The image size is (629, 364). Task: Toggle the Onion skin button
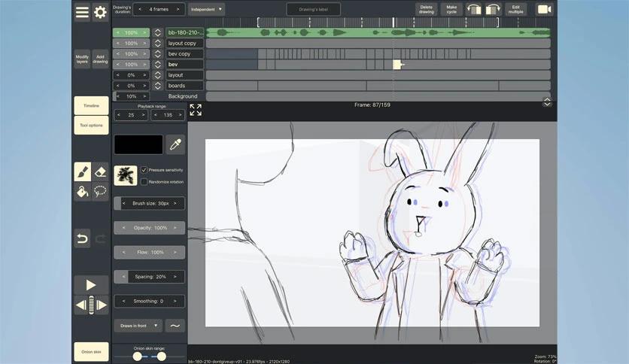[91, 352]
